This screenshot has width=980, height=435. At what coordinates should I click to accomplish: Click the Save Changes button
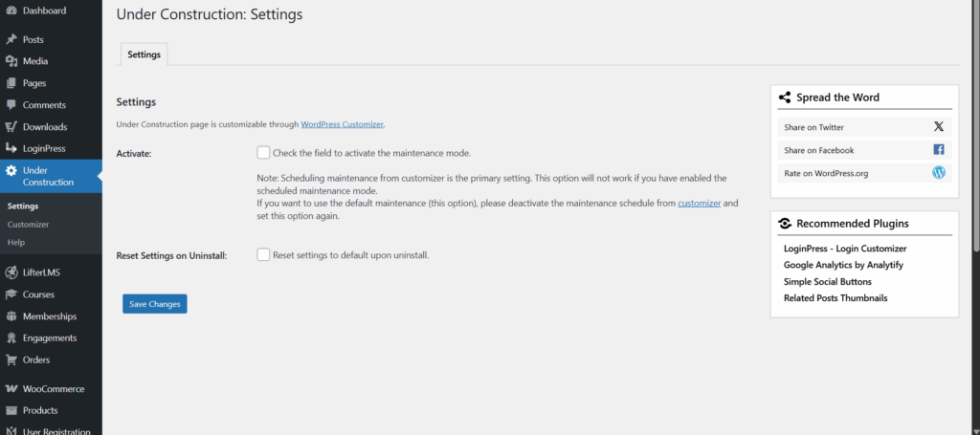pyautogui.click(x=154, y=304)
